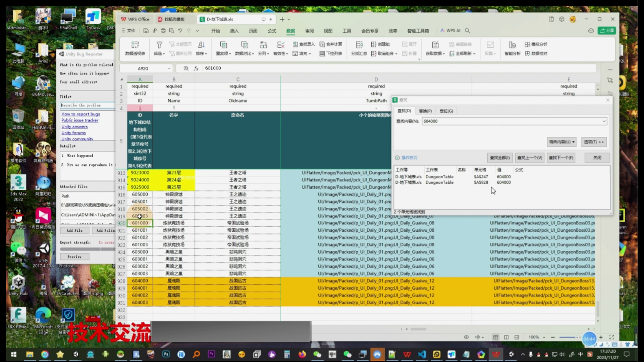Image resolution: width=644 pixels, height=362 pixels.
Task: Click the Get Data (获取数据) icon
Action: tap(435, 45)
